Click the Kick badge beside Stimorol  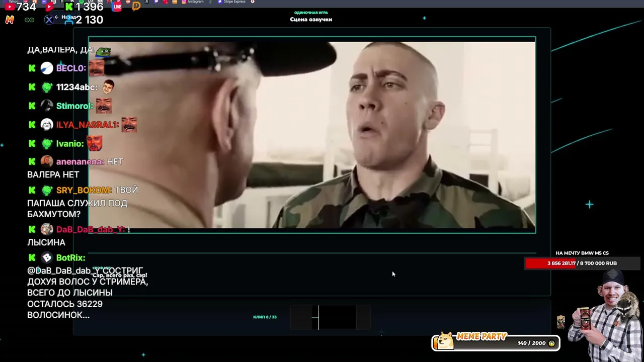(32, 106)
